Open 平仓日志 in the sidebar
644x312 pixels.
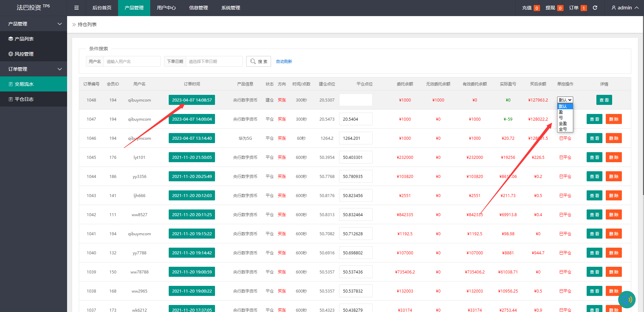click(x=24, y=99)
